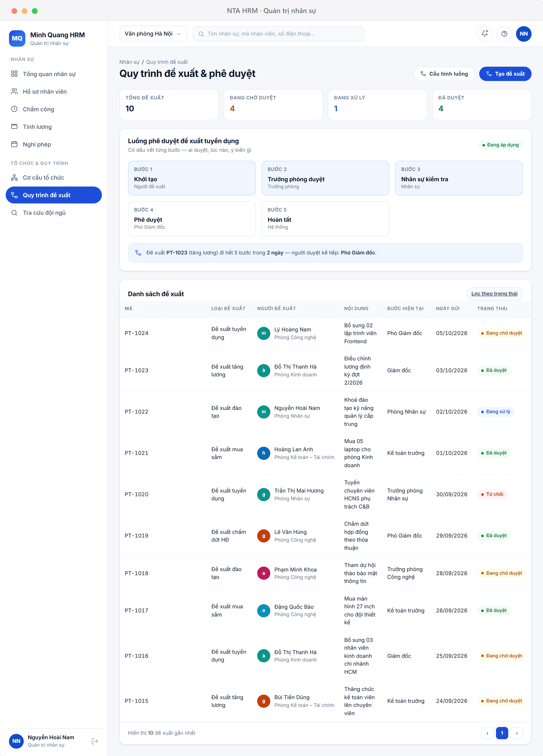Click the avatar of Phạm Minh Khoa
The height and width of the screenshot is (756, 543).
[x=264, y=573]
